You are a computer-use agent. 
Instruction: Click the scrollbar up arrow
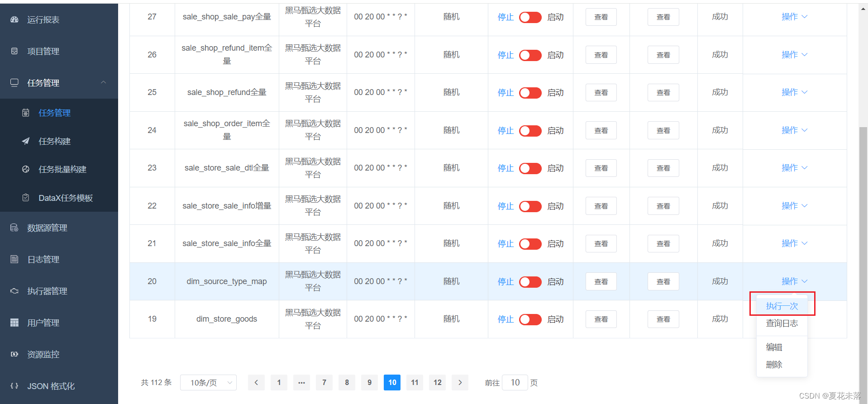863,8
